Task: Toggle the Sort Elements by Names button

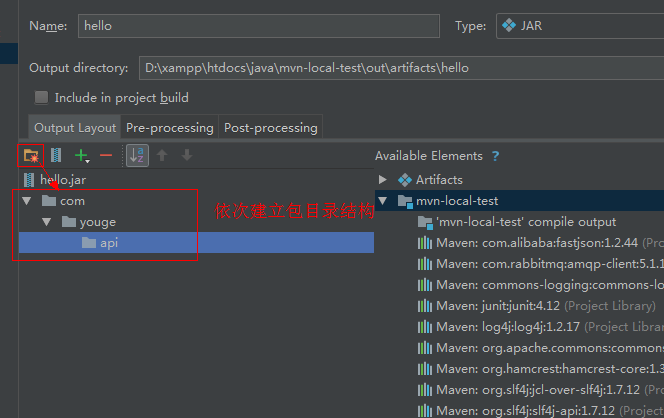Action: [137, 155]
